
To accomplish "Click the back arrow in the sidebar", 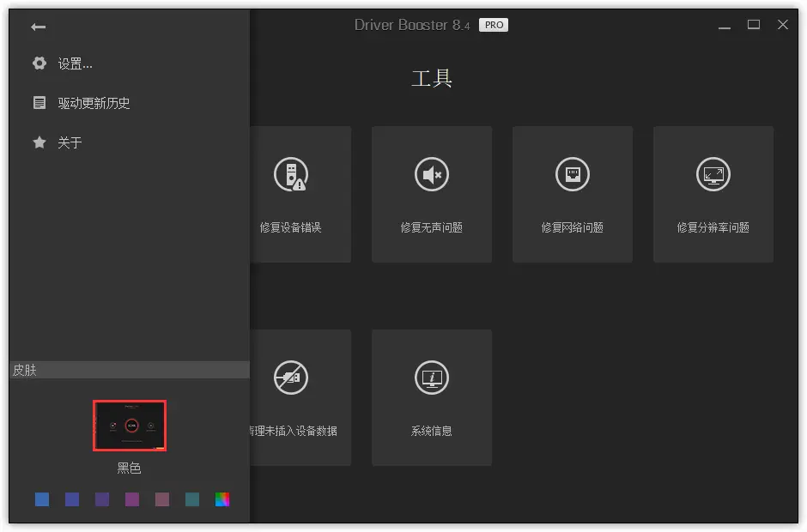I will 37,27.
